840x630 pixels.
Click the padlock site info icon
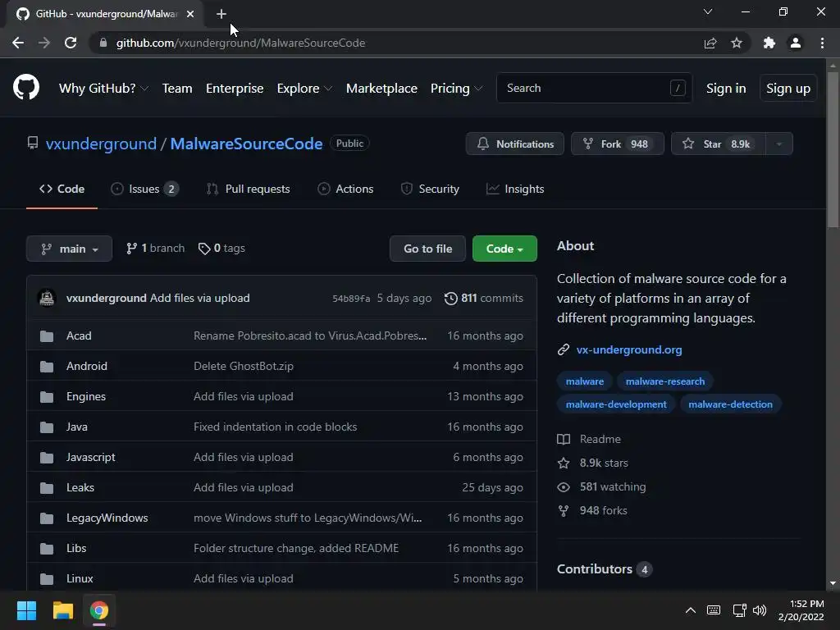(x=103, y=43)
